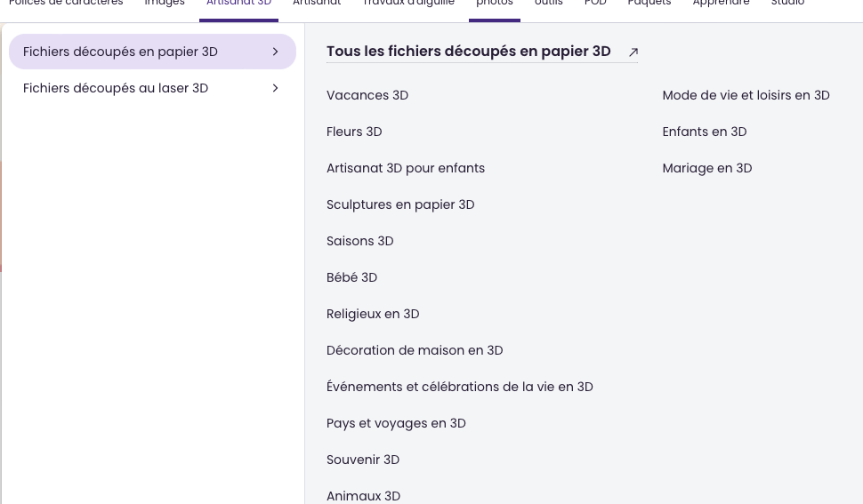The image size is (863, 504).
Task: Select Fichiers découpés au laser 3D submenu
Action: 116,88
